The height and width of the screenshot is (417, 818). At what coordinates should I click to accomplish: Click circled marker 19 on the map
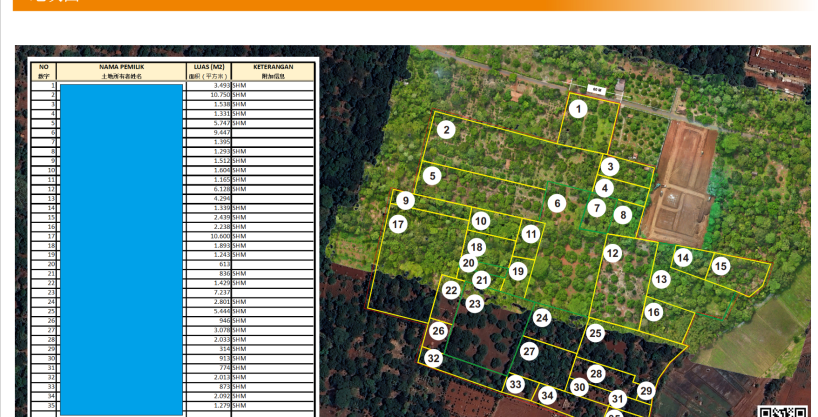coord(518,271)
